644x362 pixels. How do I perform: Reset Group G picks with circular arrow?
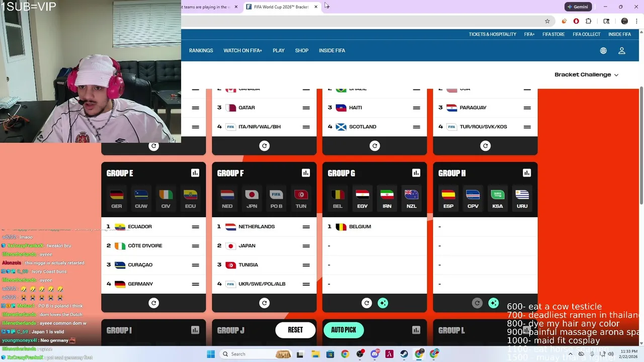367,303
